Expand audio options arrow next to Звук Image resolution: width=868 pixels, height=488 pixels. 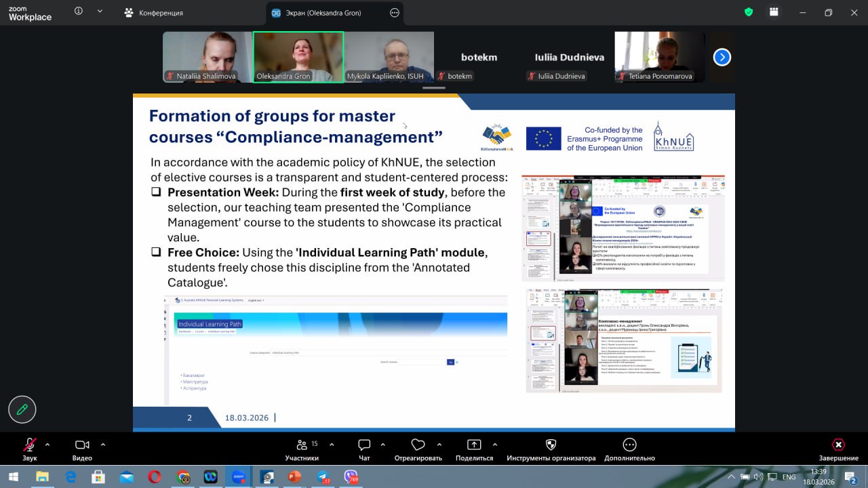47,445
